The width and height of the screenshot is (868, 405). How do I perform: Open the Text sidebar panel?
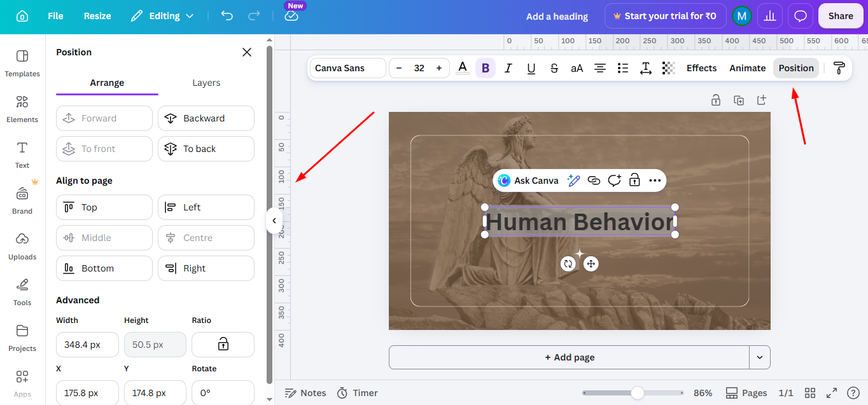pos(22,154)
